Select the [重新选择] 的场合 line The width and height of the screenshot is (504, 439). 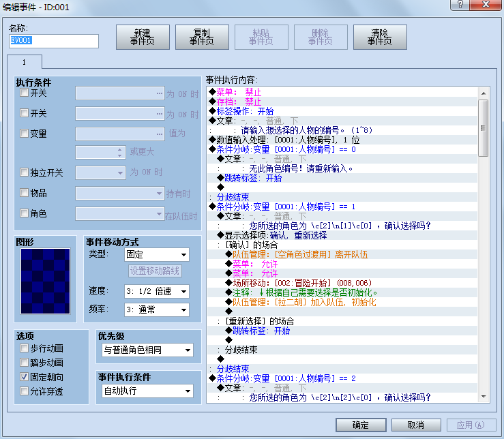(x=342, y=321)
